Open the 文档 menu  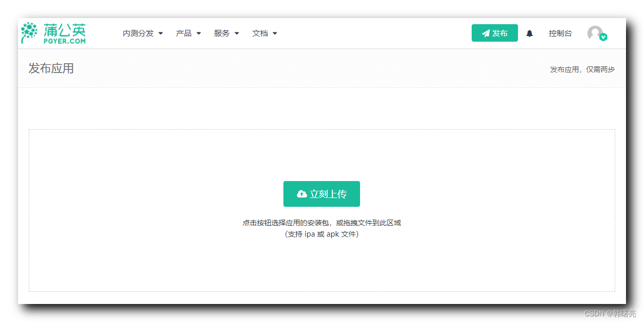tap(261, 33)
